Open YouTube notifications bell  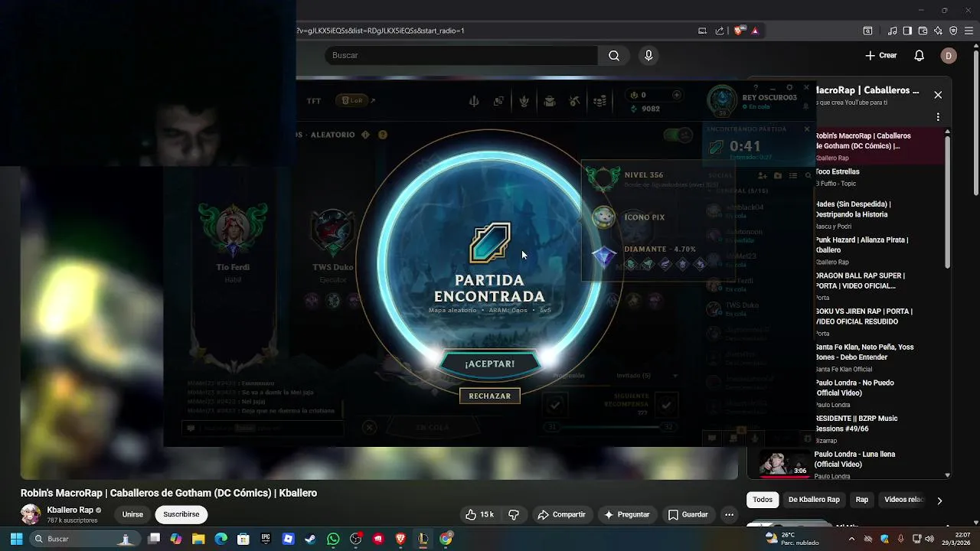pos(920,55)
